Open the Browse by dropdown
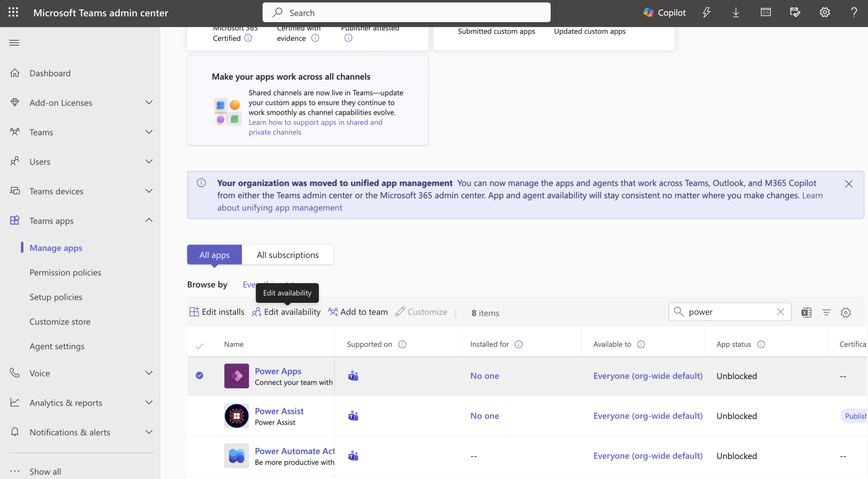The width and height of the screenshot is (868, 479). 268,284
